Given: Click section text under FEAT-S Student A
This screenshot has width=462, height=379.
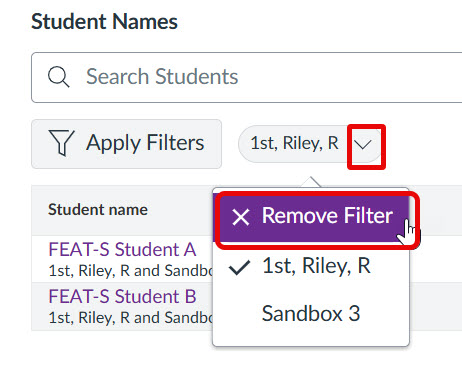Looking at the screenshot, I should 131,271.
